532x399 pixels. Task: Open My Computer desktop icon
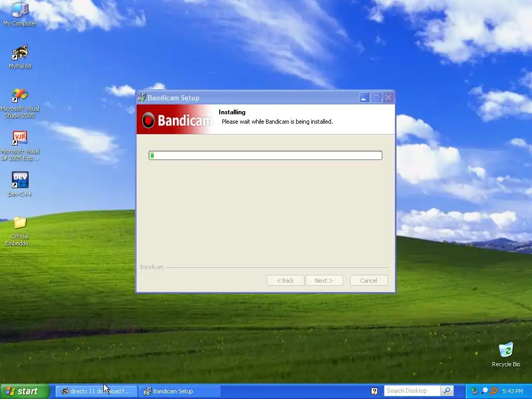click(x=20, y=14)
